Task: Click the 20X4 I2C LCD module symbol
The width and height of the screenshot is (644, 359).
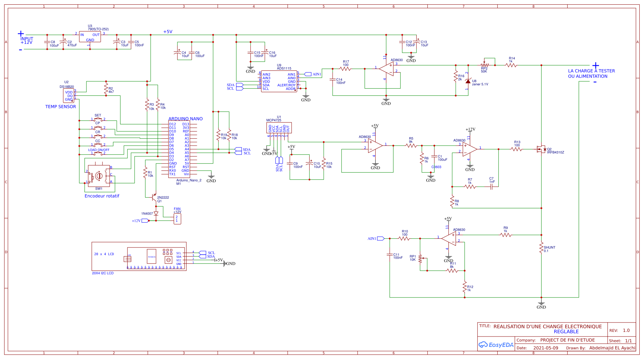Action: pyautogui.click(x=139, y=256)
